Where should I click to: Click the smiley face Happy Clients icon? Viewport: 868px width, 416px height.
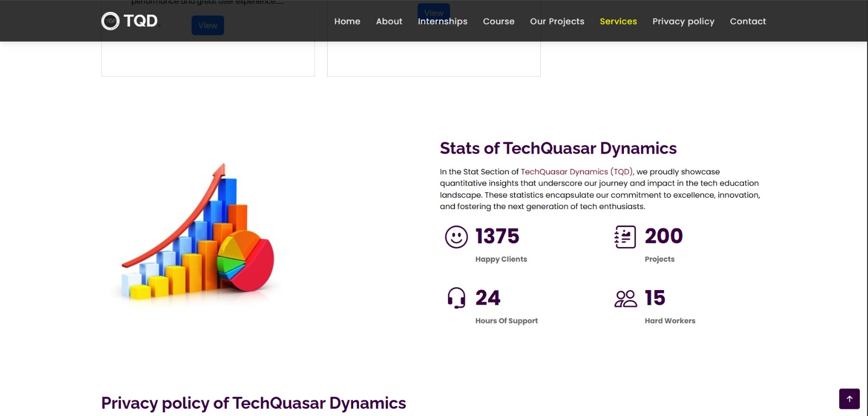click(x=456, y=237)
